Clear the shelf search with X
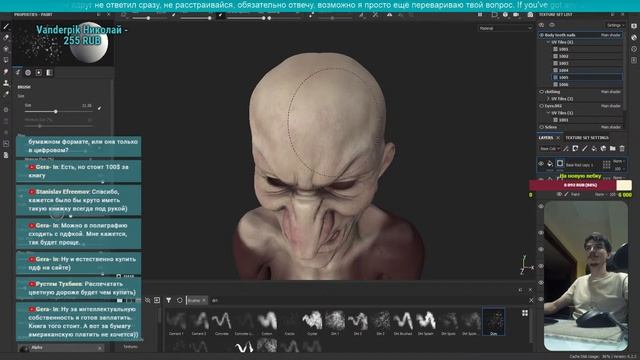640x360 pixels. click(531, 300)
